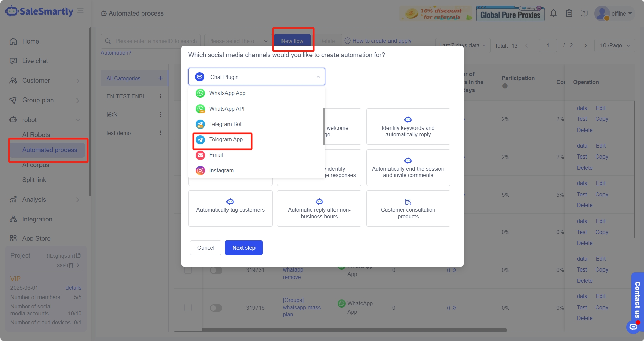Open Automated process in the sidebar
Viewport: 644px width, 341px height.
pos(49,150)
